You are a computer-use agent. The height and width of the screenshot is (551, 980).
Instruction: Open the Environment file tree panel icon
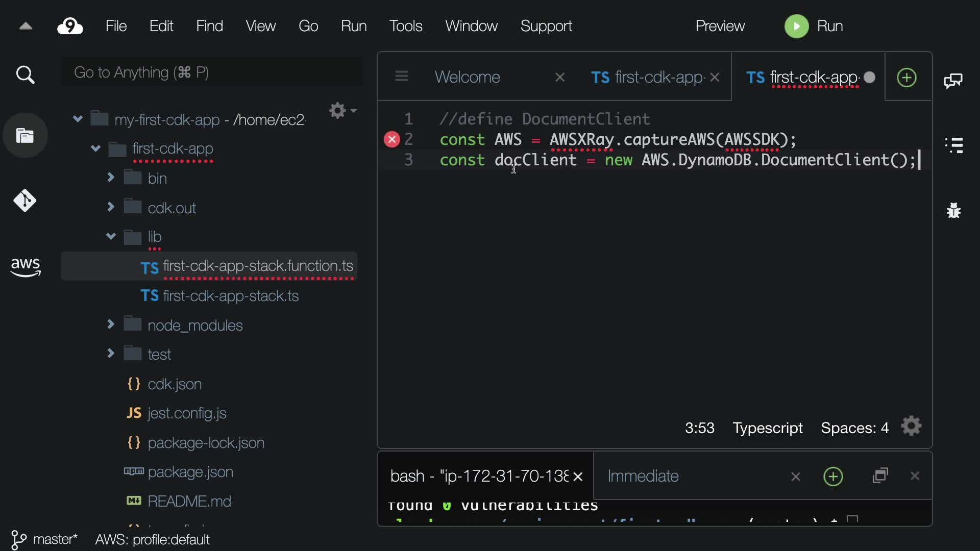25,136
